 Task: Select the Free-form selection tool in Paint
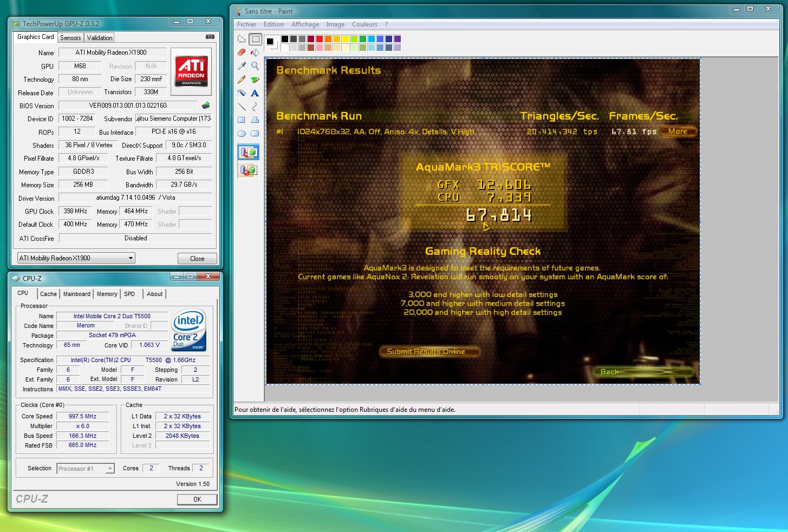click(x=242, y=39)
